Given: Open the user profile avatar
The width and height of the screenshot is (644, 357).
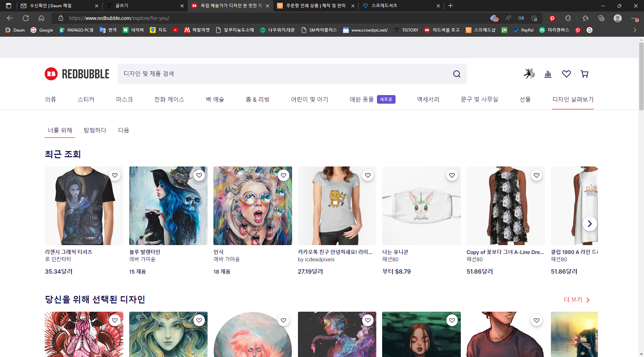Looking at the screenshot, I should 529,74.
